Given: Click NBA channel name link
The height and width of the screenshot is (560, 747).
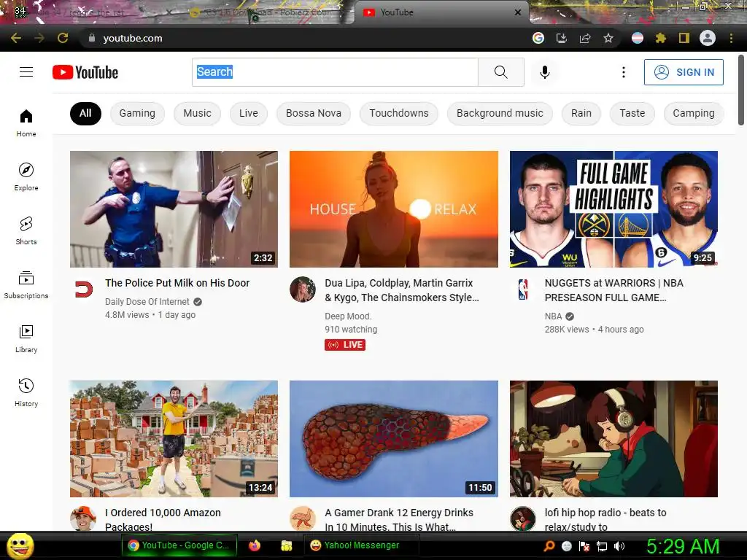Looking at the screenshot, I should point(553,316).
